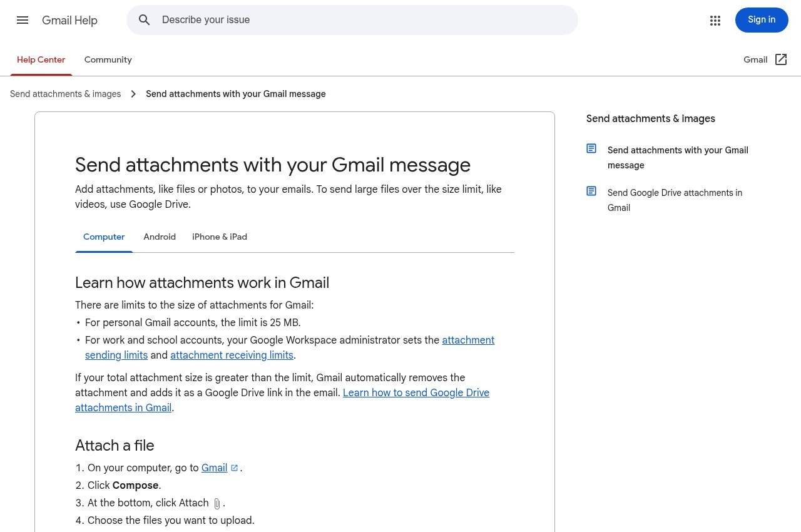801x532 pixels.
Task: Open attachment sending limits link
Action: pos(290,347)
